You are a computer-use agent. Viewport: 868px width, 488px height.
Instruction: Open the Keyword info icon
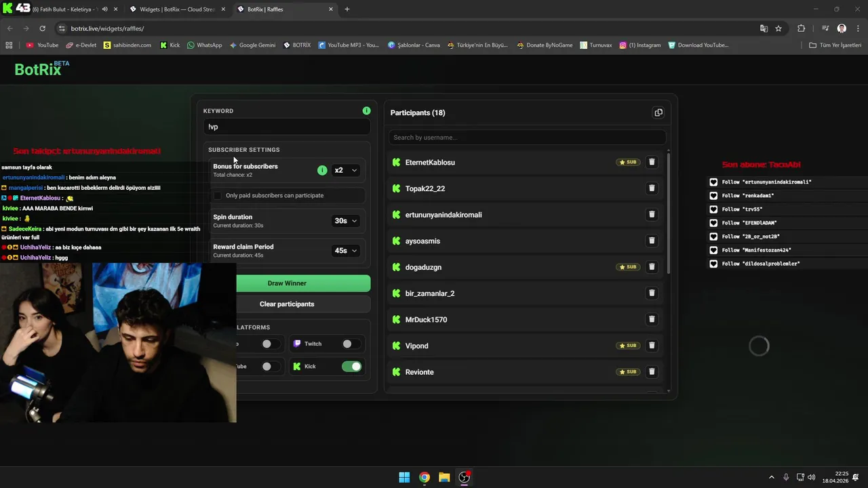366,110
